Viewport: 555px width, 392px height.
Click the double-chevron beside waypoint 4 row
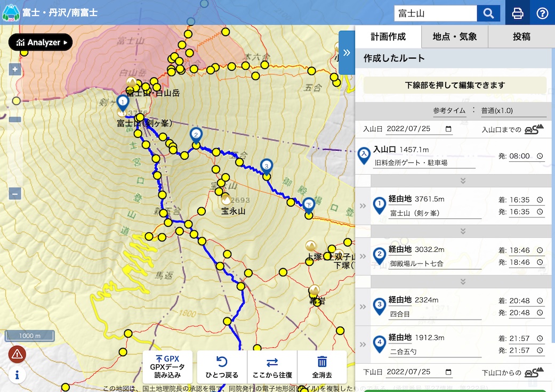[x=363, y=345]
